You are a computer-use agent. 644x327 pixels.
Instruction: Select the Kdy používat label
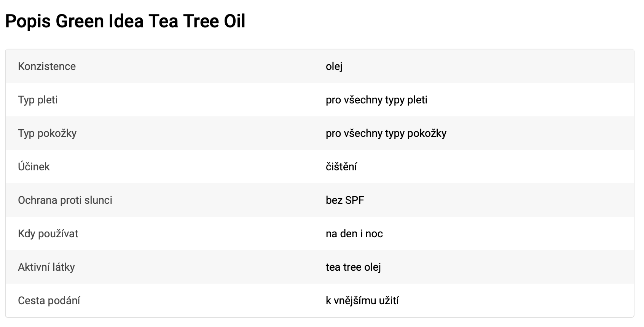pyautogui.click(x=48, y=234)
